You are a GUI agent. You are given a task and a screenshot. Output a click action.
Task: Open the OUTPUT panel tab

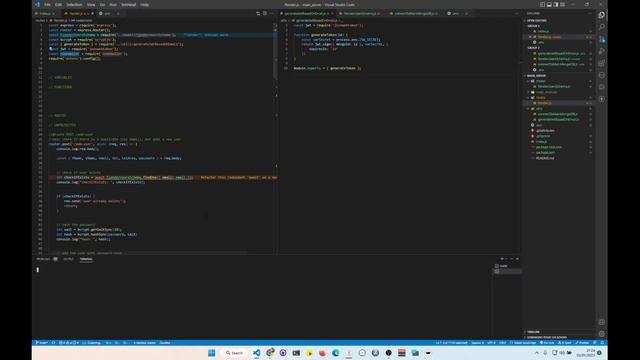click(69, 259)
